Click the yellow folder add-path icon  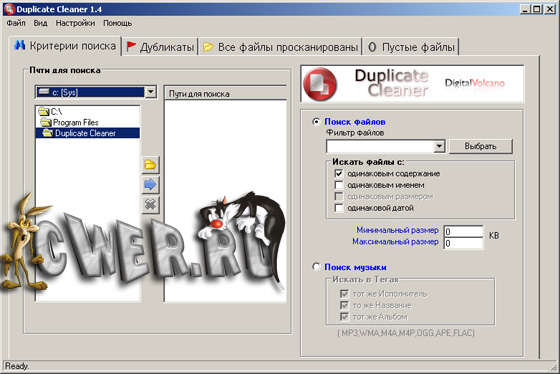[150, 165]
